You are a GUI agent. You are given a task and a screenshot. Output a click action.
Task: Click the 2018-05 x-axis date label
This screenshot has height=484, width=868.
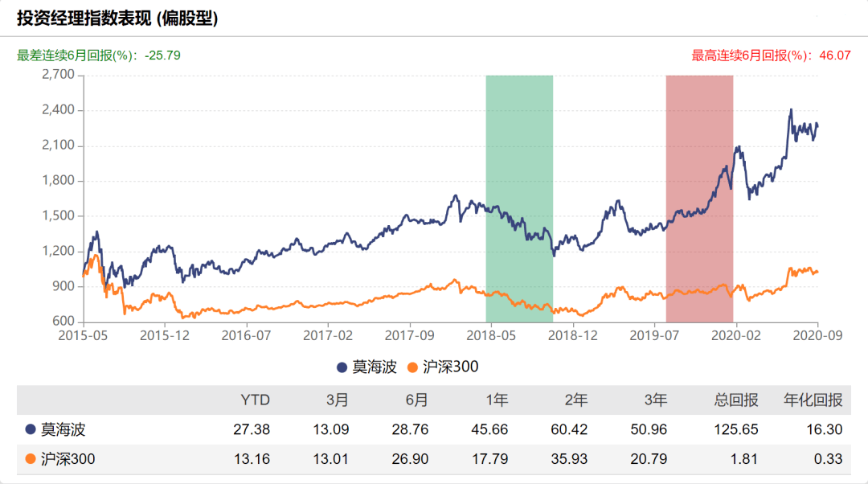coord(491,335)
